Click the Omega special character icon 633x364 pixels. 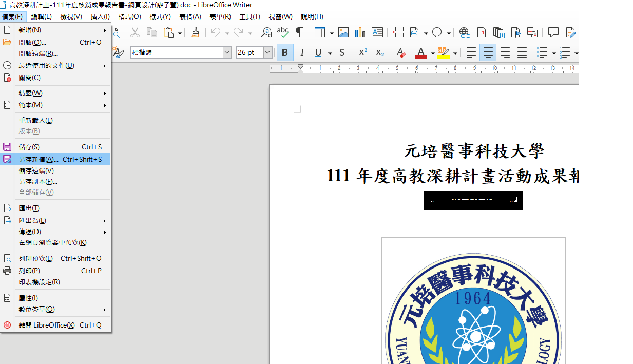437,33
